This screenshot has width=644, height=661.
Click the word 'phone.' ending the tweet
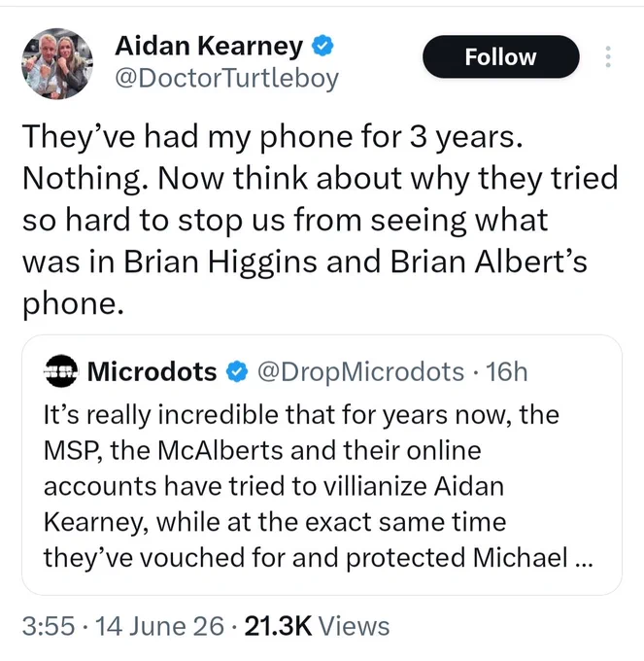[x=73, y=304]
